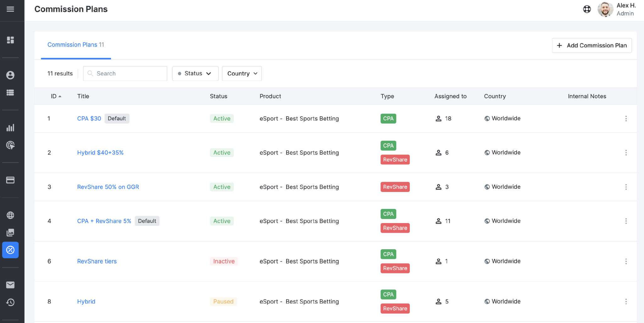644x323 pixels.
Task: Click the Add Commission Plan button
Action: (x=591, y=45)
